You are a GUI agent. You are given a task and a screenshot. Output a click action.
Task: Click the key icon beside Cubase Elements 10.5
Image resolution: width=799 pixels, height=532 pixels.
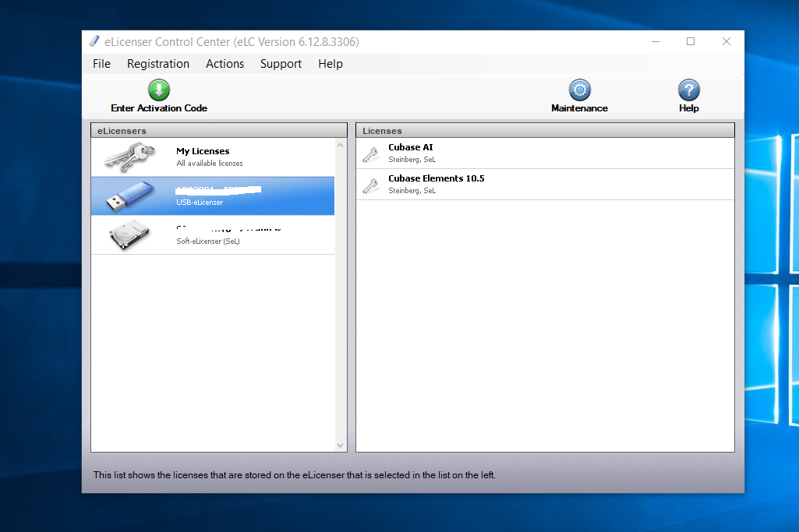371,185
